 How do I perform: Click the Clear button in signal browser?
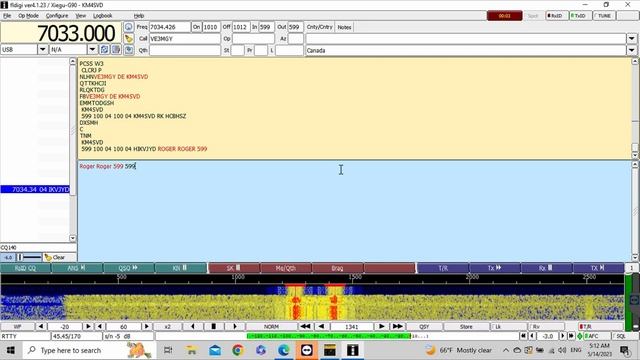click(x=60, y=257)
